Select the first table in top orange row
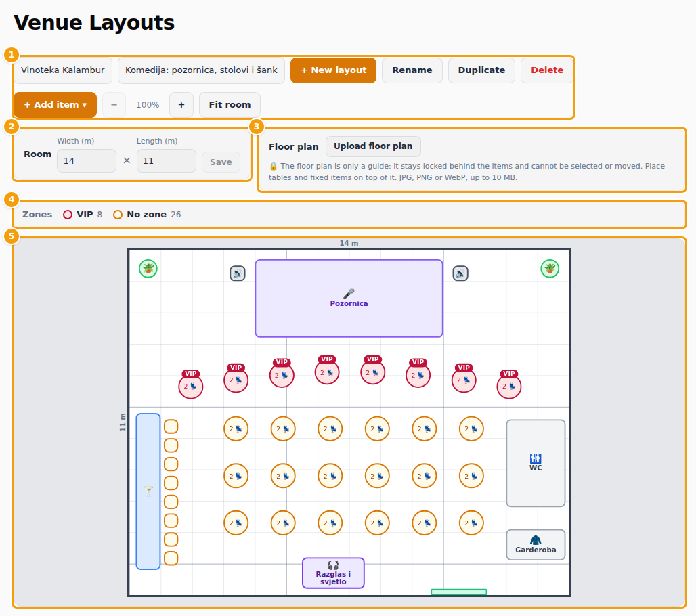The height and width of the screenshot is (616, 696). coord(236,428)
